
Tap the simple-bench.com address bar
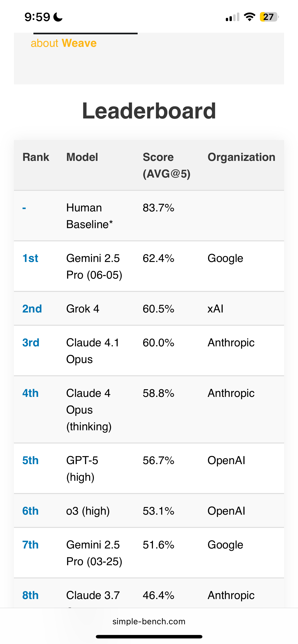click(149, 621)
